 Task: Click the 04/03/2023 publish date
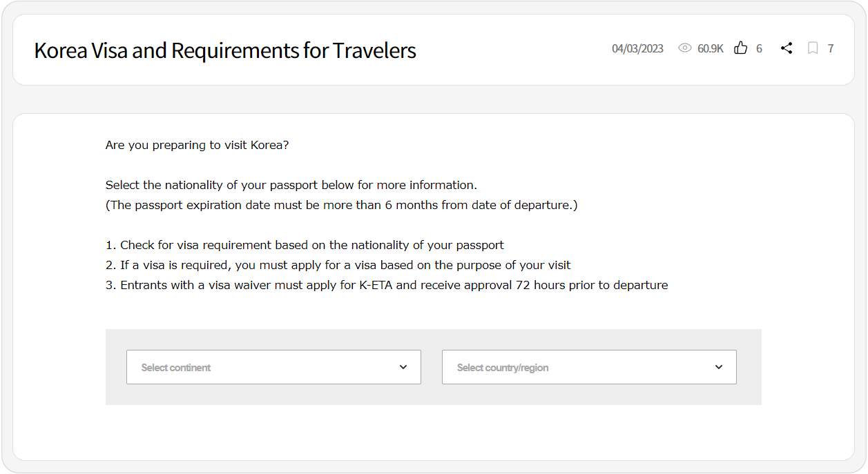pos(637,48)
